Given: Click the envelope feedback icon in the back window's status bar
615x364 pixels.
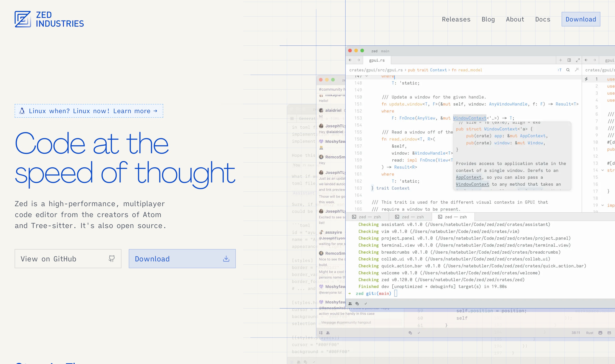Looking at the screenshot, I should click(609, 333).
